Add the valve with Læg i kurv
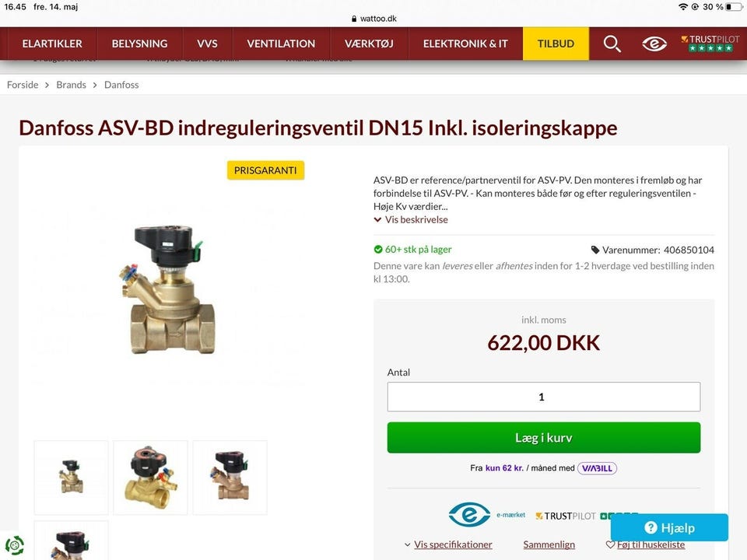 click(x=544, y=438)
